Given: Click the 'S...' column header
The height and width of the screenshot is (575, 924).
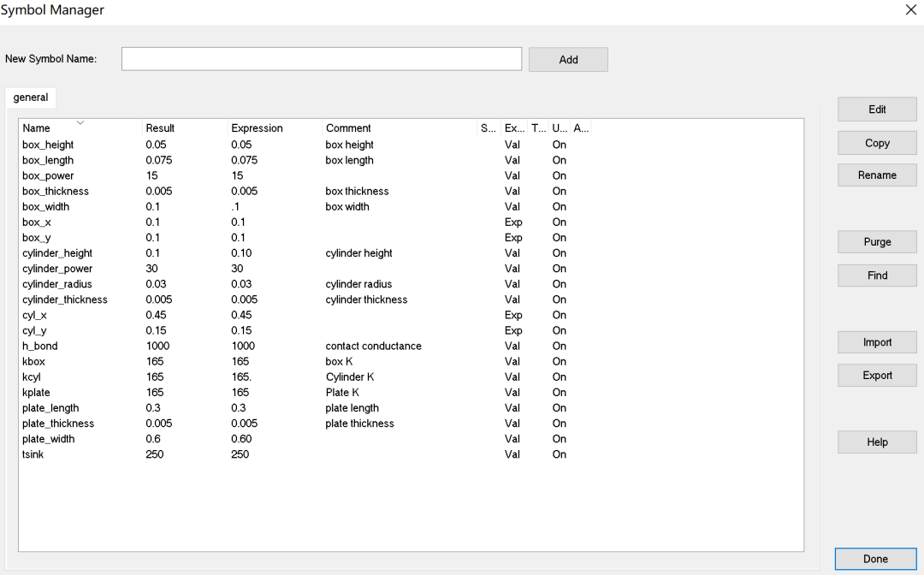Looking at the screenshot, I should tap(489, 127).
